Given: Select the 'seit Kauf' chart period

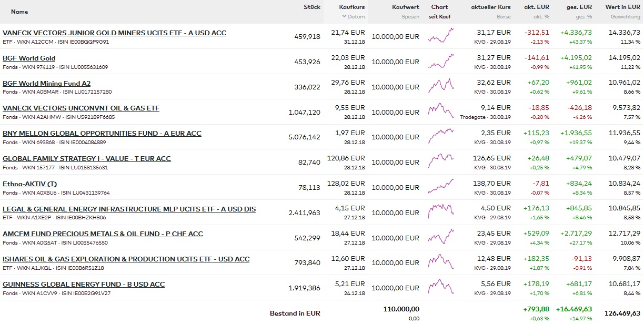Looking at the screenshot, I should click(439, 17).
